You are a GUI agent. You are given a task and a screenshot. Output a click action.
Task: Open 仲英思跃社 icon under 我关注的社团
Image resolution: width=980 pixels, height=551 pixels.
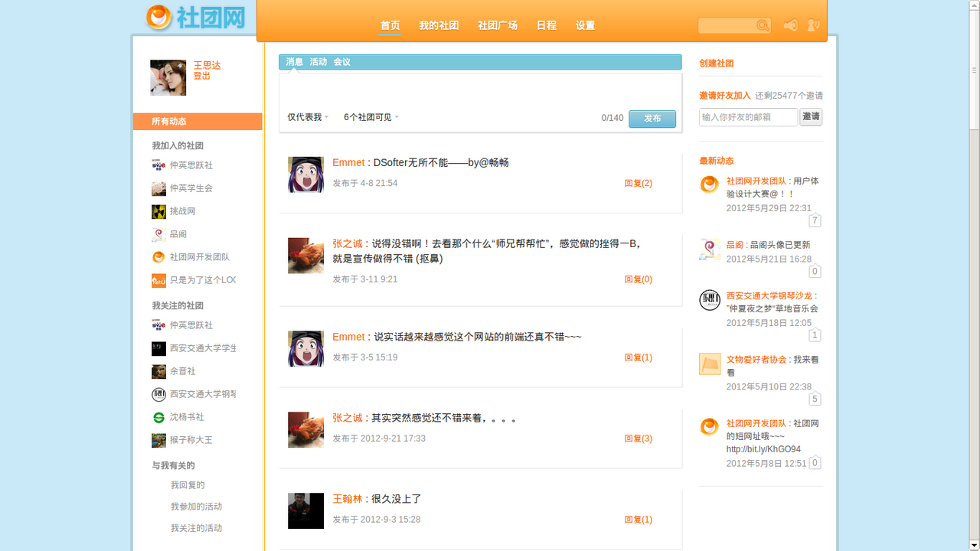[x=158, y=325]
